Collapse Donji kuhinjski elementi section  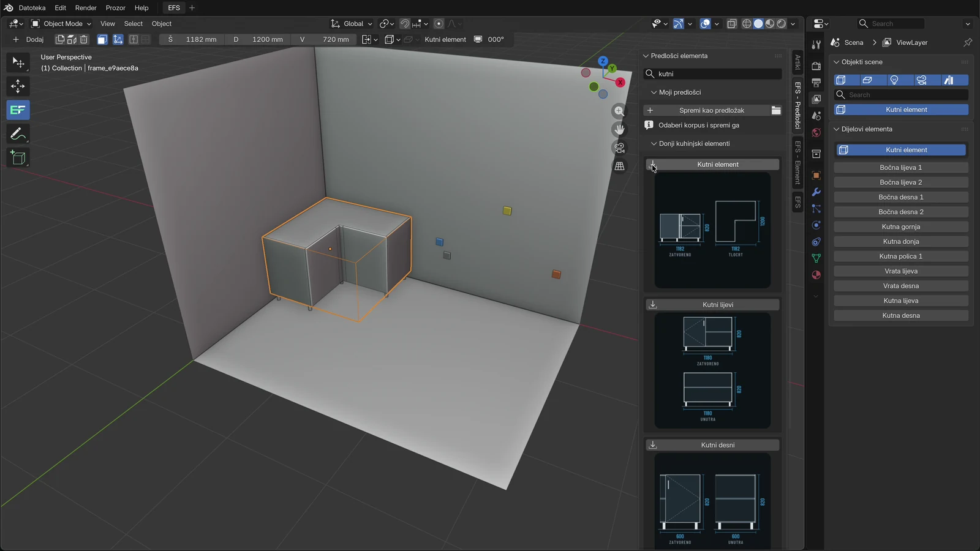[x=654, y=144]
